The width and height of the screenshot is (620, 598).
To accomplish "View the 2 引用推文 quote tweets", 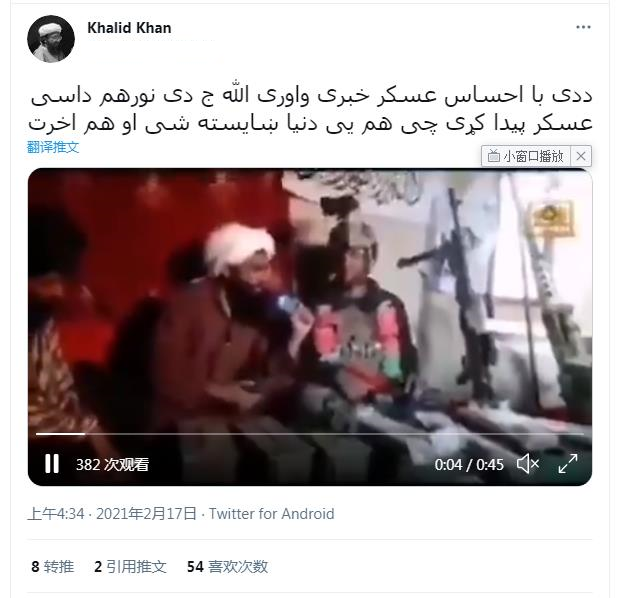I will coord(130,566).
